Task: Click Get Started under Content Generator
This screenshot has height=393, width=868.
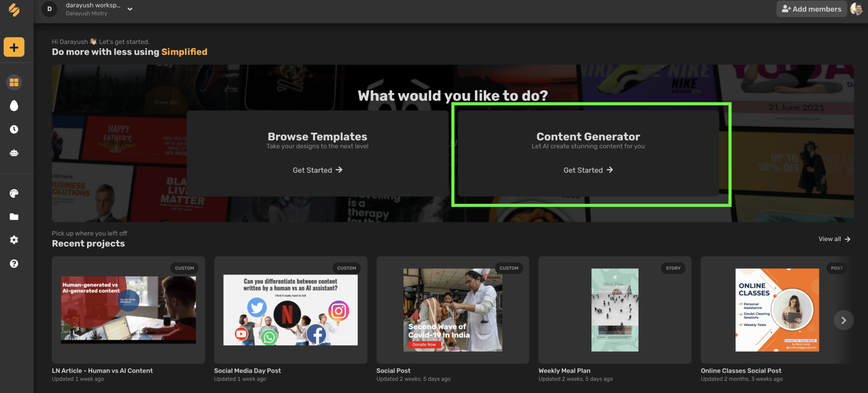Action: pyautogui.click(x=588, y=170)
